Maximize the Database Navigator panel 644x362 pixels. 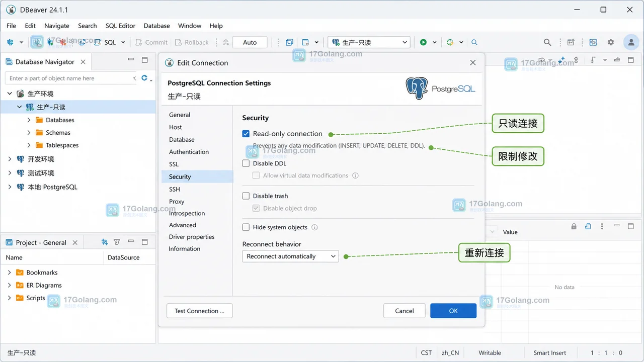pos(145,60)
